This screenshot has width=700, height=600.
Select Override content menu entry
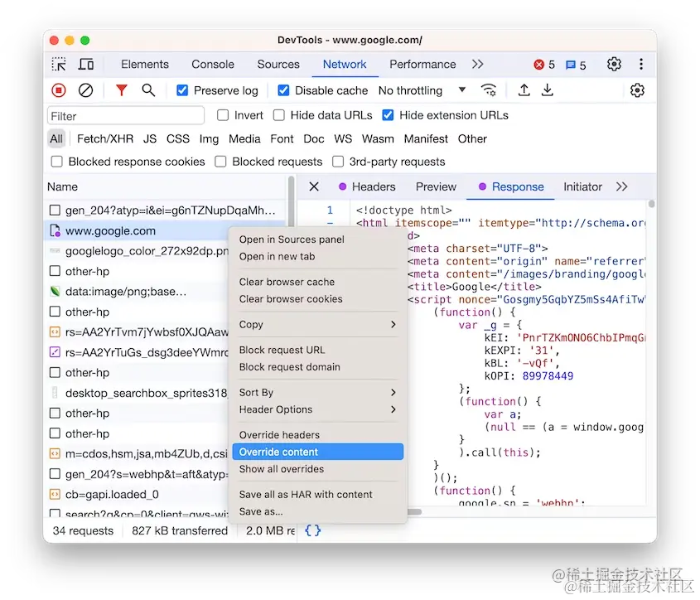(318, 452)
